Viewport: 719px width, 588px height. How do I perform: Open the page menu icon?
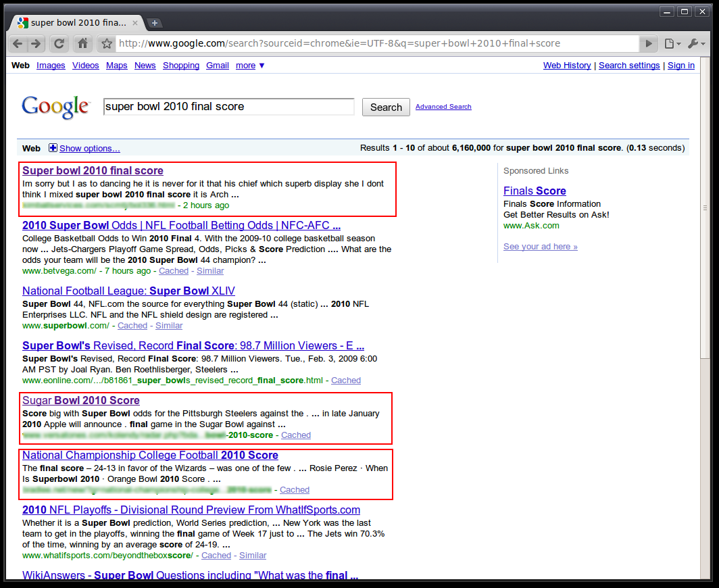coord(672,43)
